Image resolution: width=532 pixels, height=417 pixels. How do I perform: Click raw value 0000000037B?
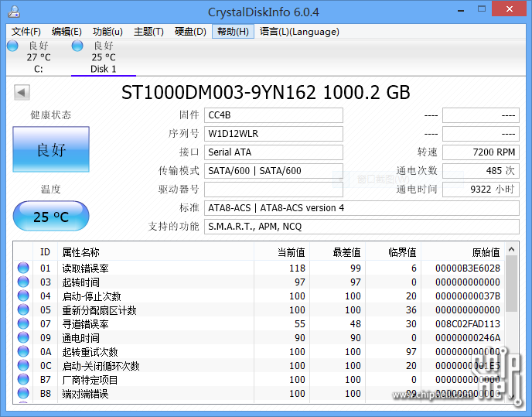point(468,296)
